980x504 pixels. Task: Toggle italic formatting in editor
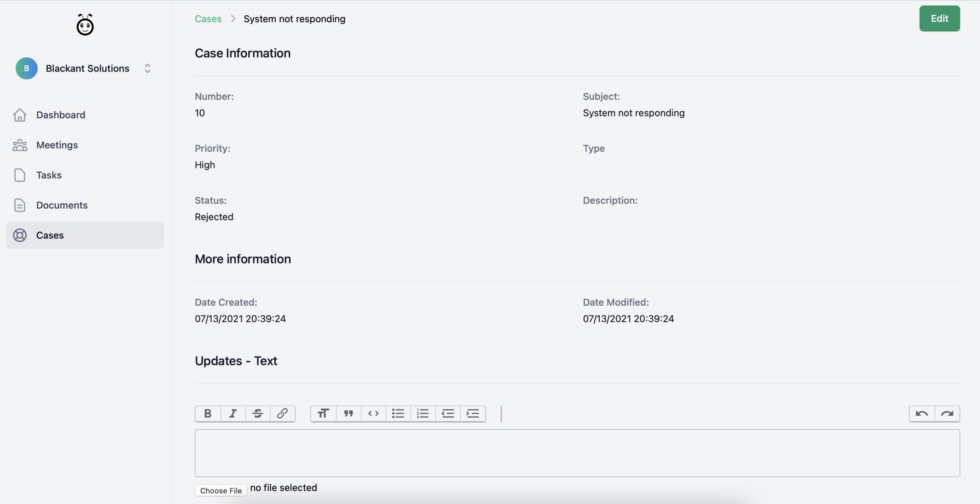click(233, 414)
